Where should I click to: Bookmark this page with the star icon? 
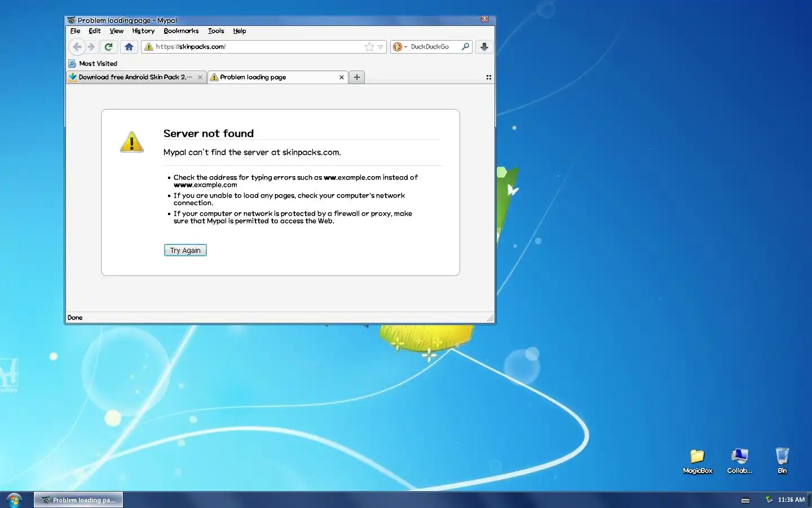369,47
